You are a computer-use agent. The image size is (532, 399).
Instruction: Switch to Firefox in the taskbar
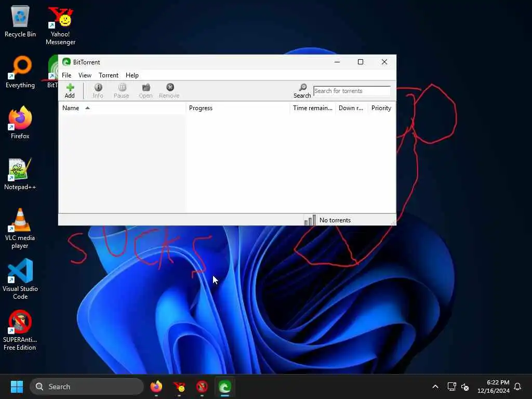point(156,387)
